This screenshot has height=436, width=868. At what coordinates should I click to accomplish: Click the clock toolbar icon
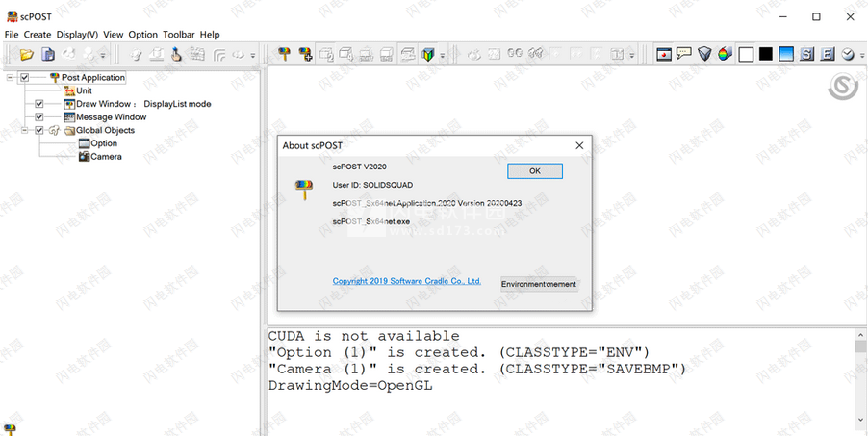click(x=848, y=54)
